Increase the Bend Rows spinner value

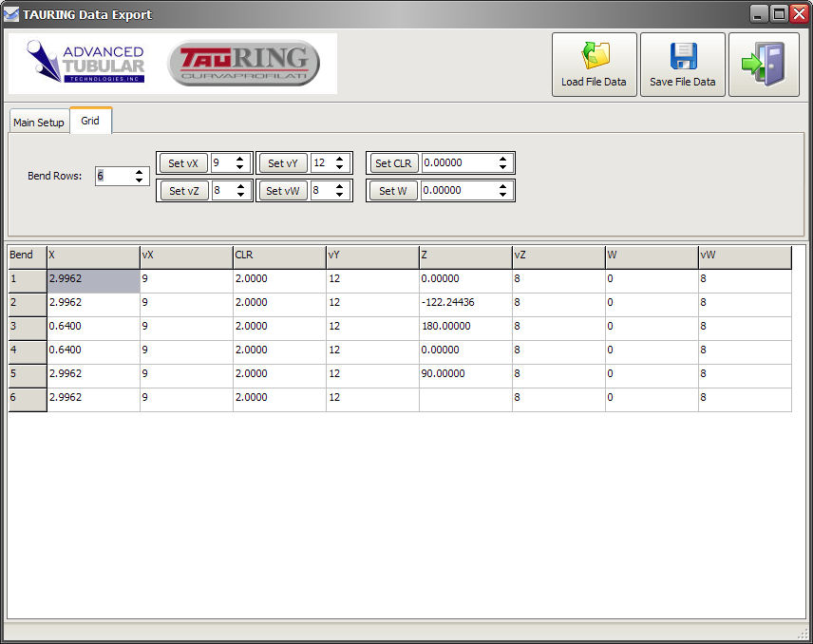[141, 172]
